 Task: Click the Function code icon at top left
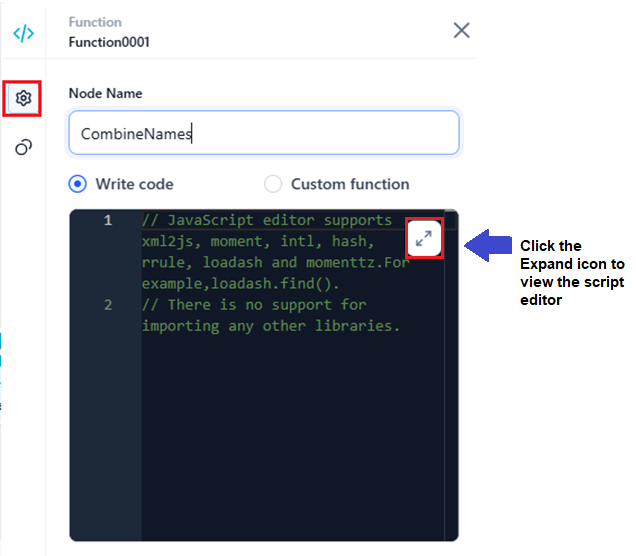(23, 33)
